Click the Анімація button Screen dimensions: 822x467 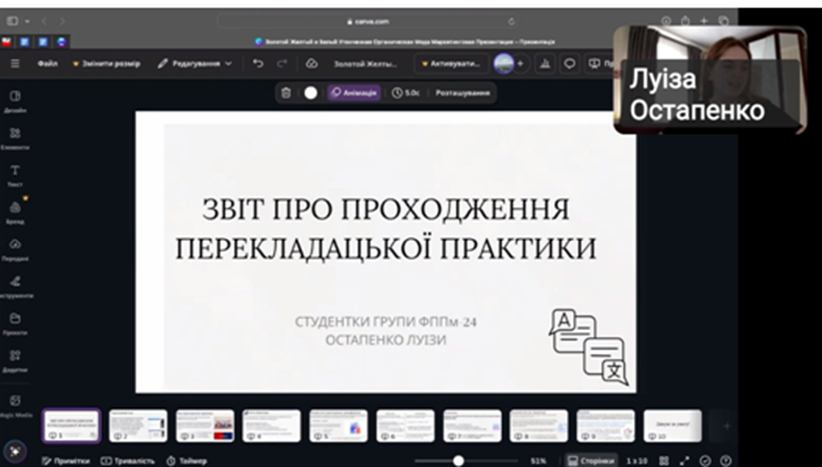tap(354, 92)
